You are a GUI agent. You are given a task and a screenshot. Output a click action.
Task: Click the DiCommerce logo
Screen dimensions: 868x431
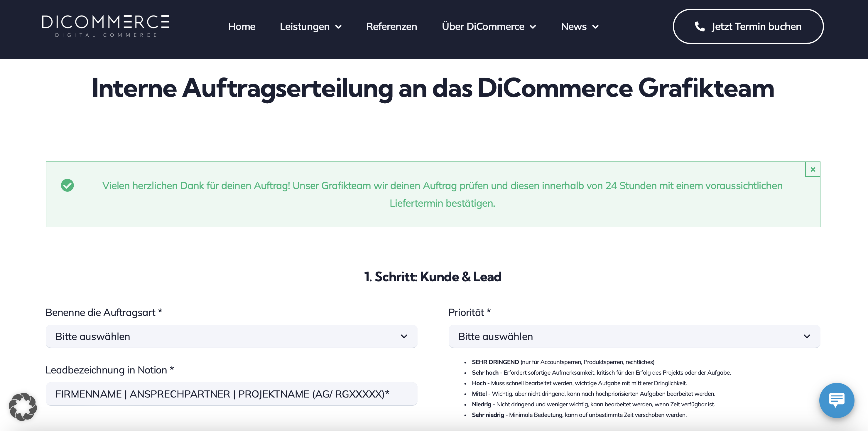(x=105, y=26)
